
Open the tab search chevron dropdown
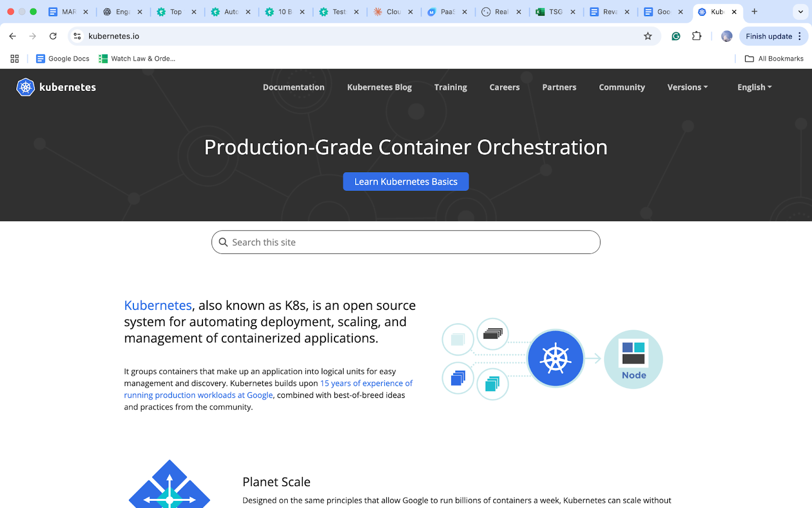(801, 12)
